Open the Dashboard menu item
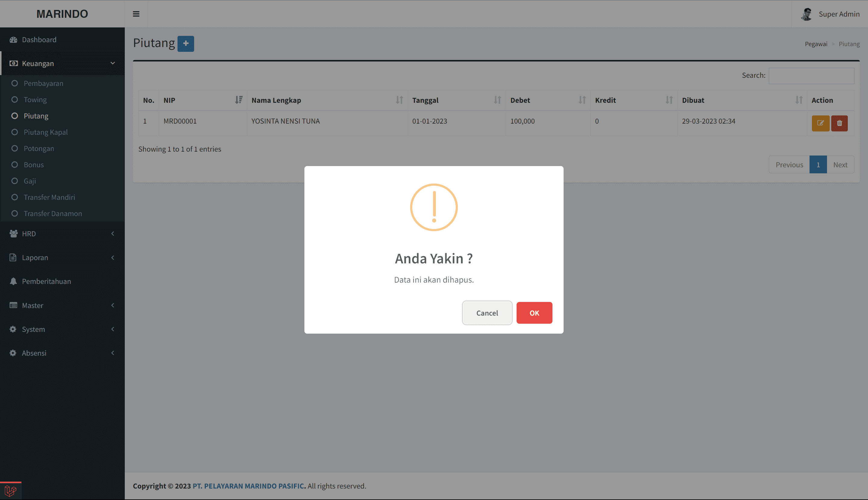This screenshot has height=500, width=868. 39,40
